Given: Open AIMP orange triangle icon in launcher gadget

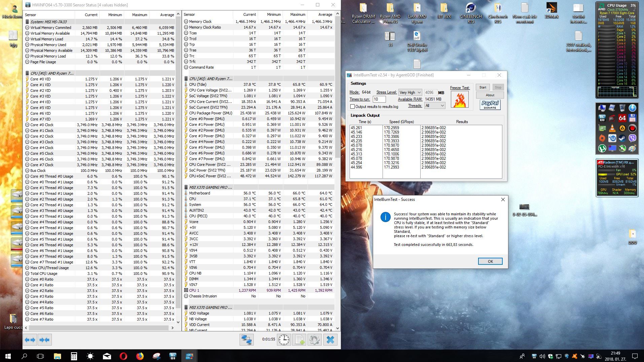Looking at the screenshot, I should click(622, 128).
